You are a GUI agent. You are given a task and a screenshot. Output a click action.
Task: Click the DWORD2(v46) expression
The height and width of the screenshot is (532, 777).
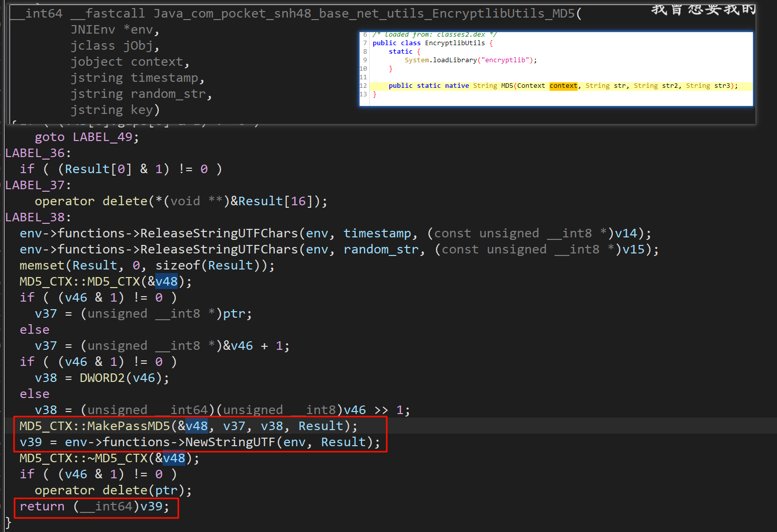[x=124, y=378]
